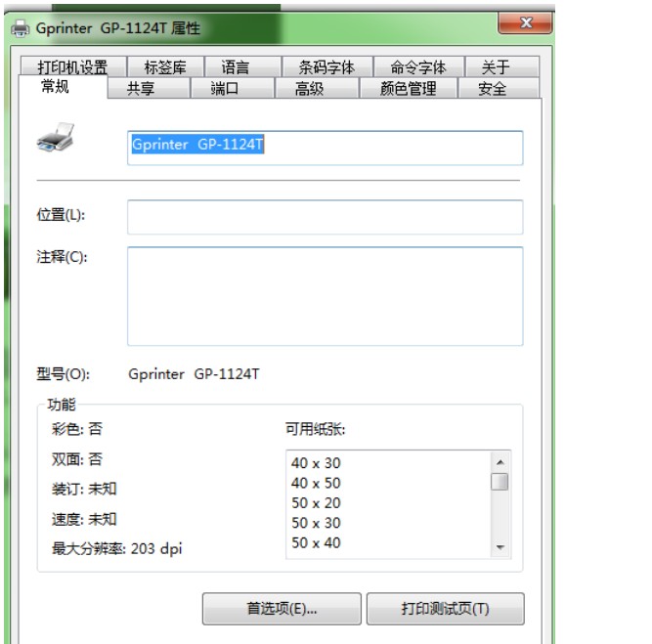Click the 可用纸张 label
Screen dimensions: 652x644
315,429
